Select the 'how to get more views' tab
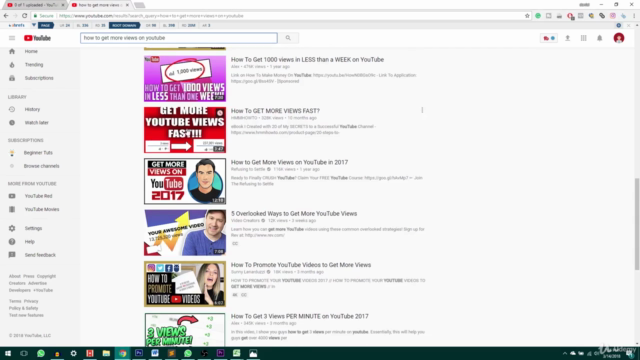 (x=99, y=5)
